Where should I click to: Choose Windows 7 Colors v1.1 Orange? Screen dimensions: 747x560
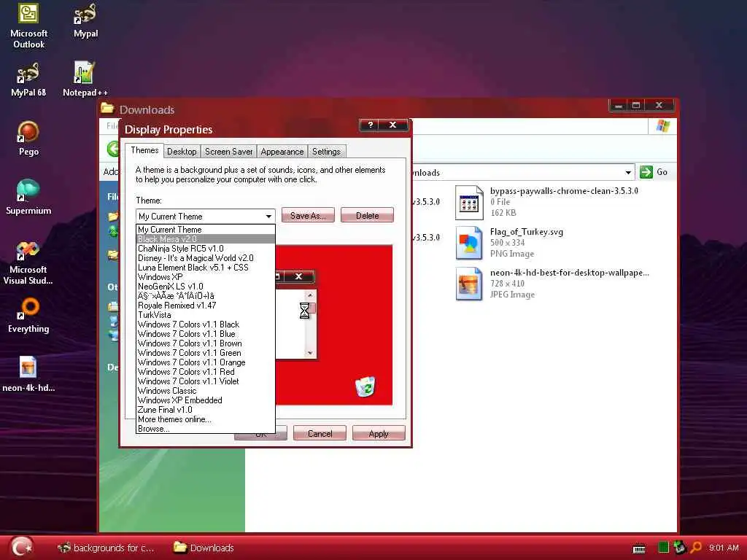click(x=205, y=362)
